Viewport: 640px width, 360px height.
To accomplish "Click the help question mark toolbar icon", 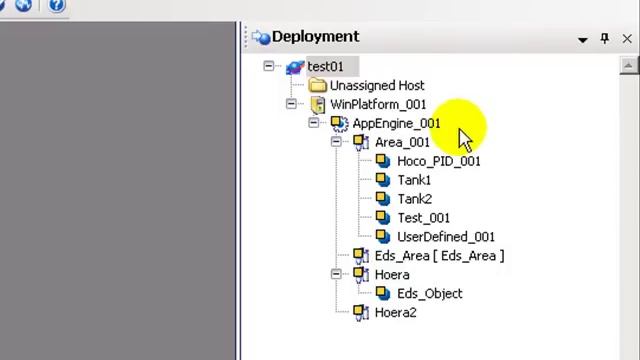I will click(x=57, y=5).
